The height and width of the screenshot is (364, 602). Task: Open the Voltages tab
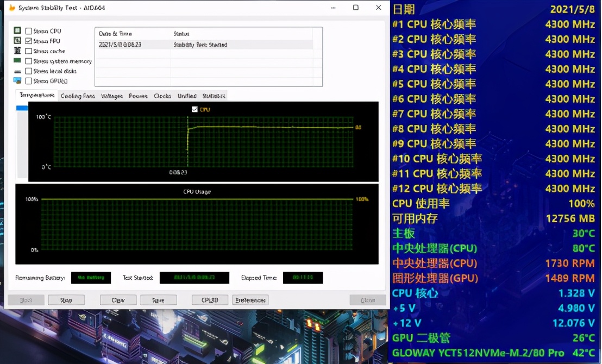(112, 96)
